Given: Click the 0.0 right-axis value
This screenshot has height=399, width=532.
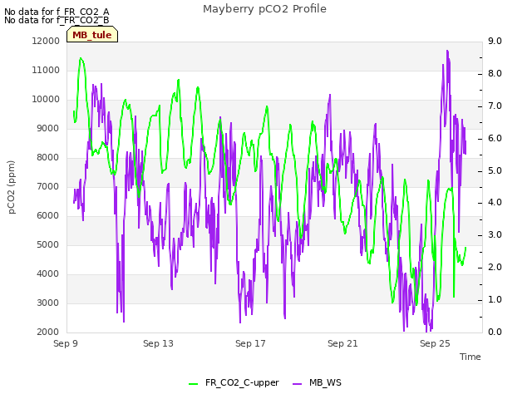Looking at the screenshot, I should 495,332.
